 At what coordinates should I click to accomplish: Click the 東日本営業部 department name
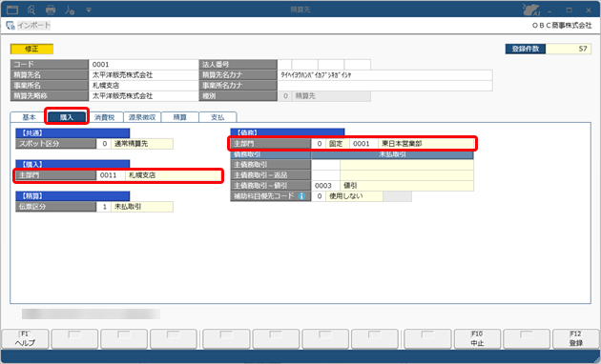pyautogui.click(x=402, y=144)
